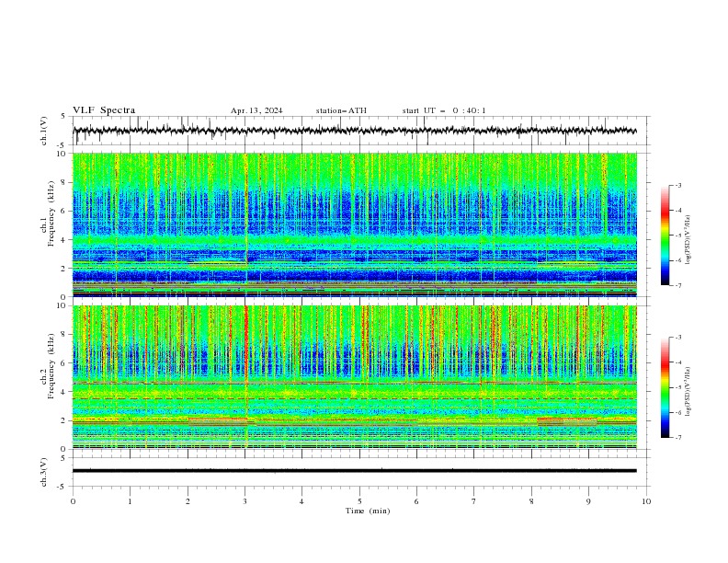The width and height of the screenshot is (728, 563).
Task: Click the "-5" voltage tick of ch.3(V) panel
Action: (62, 487)
